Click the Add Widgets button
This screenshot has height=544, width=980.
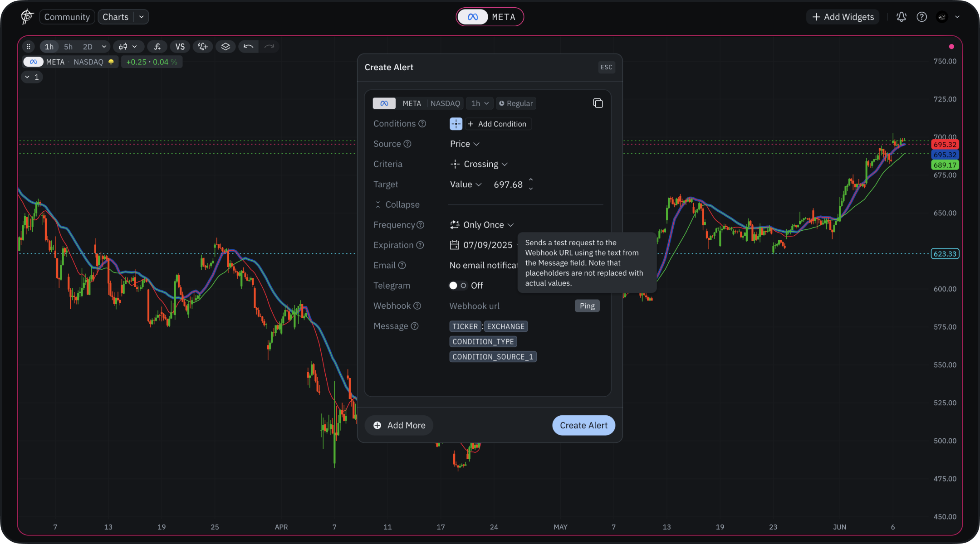(843, 17)
